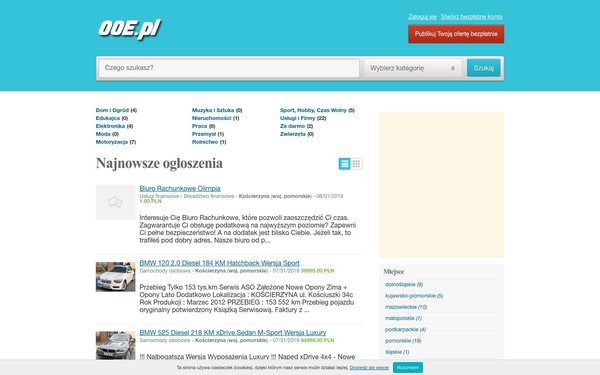600x375 pixels.
Task: Open placeholder image of Biuro Rachunkowe listing
Action: 116,202
